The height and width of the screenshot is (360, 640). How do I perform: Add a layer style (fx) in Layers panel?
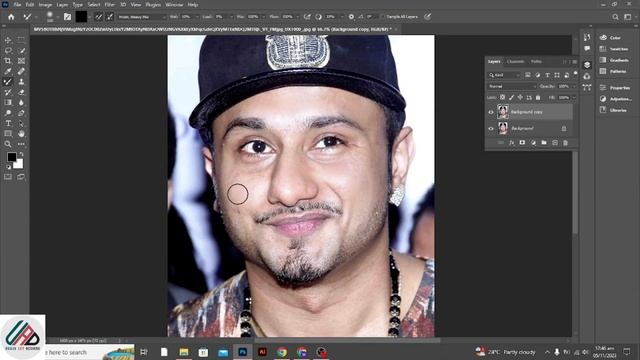tap(511, 142)
